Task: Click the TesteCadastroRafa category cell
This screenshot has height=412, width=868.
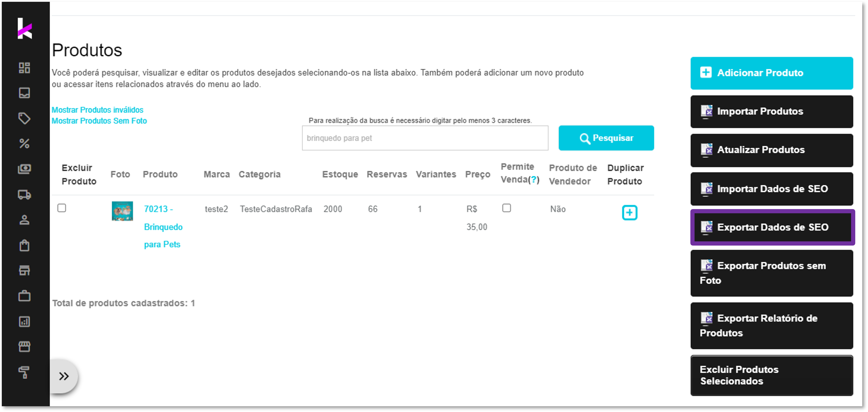Action: point(276,209)
